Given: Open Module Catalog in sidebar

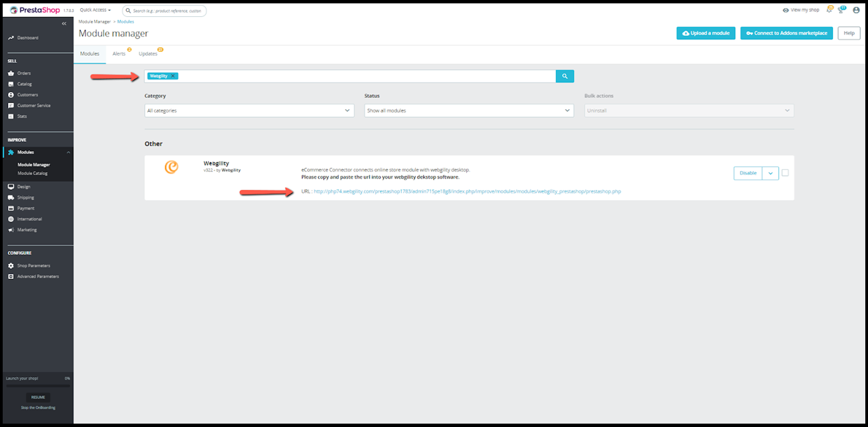Looking at the screenshot, I should point(32,173).
